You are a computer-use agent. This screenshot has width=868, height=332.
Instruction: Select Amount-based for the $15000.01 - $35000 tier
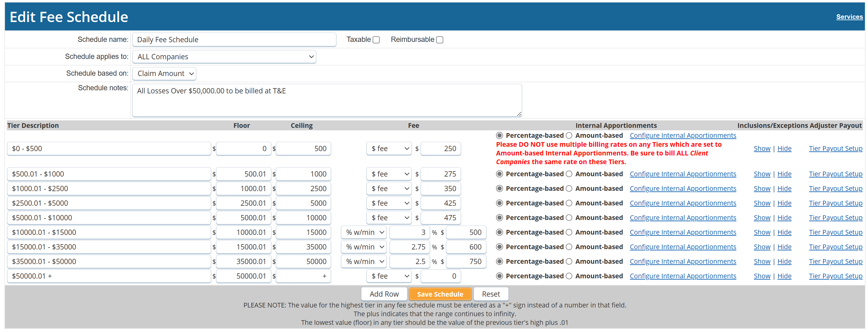[x=569, y=247]
